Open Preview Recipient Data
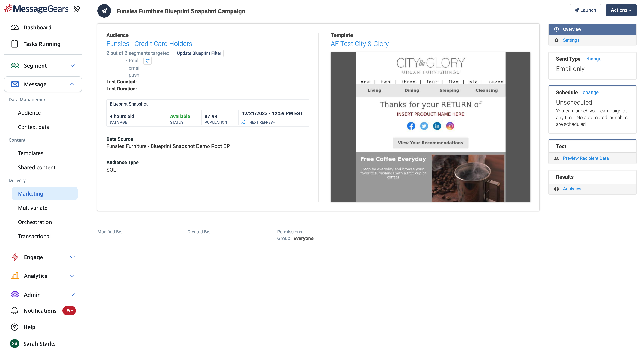The height and width of the screenshot is (357, 644). (586, 158)
